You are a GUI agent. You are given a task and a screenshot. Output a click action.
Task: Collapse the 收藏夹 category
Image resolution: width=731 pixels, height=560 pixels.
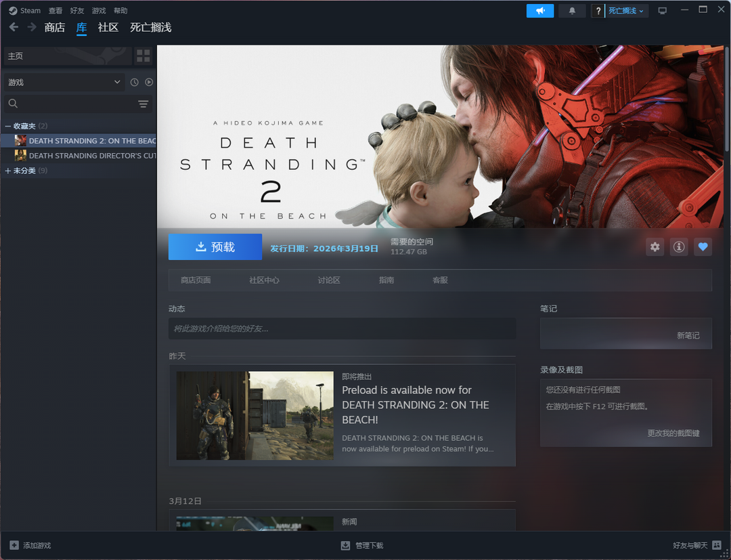click(x=8, y=126)
